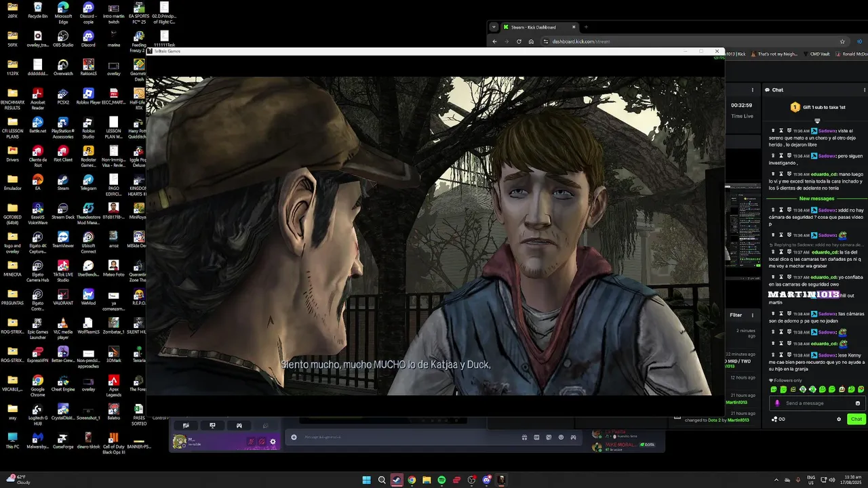Open the Discord user settings gear
The height and width of the screenshot is (488, 868).
pos(273,441)
